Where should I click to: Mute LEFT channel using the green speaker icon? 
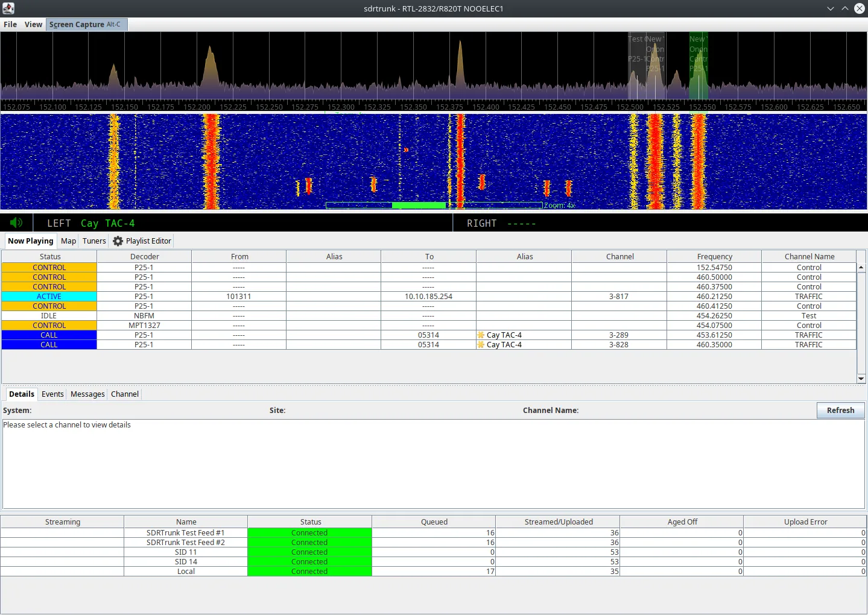coord(16,222)
